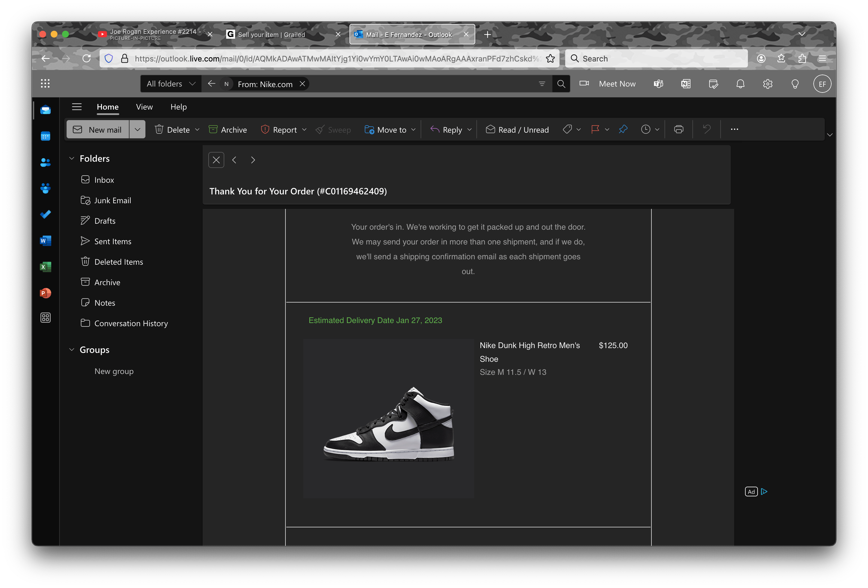Screen dimensions: 868x588
Task: Open Sent Items folder
Action: pyautogui.click(x=113, y=241)
